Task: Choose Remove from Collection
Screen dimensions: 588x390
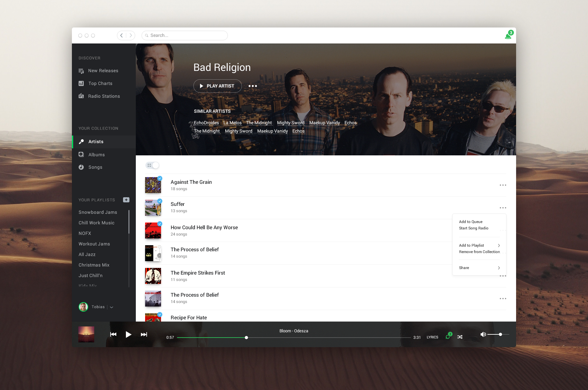Action: (479, 252)
